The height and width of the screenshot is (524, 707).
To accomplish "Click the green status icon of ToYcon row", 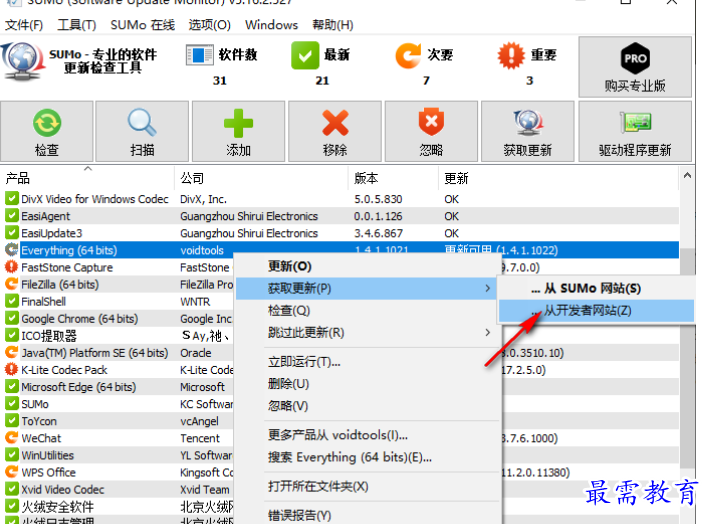I will [12, 421].
